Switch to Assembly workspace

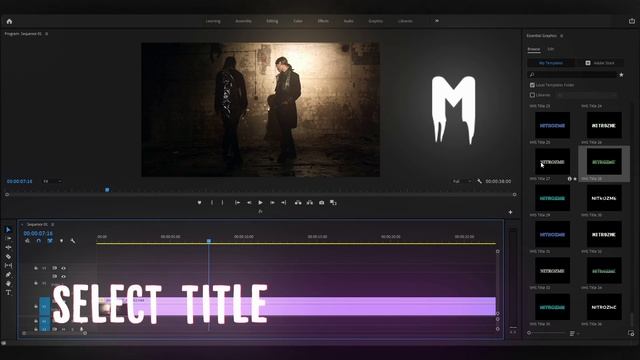[244, 21]
